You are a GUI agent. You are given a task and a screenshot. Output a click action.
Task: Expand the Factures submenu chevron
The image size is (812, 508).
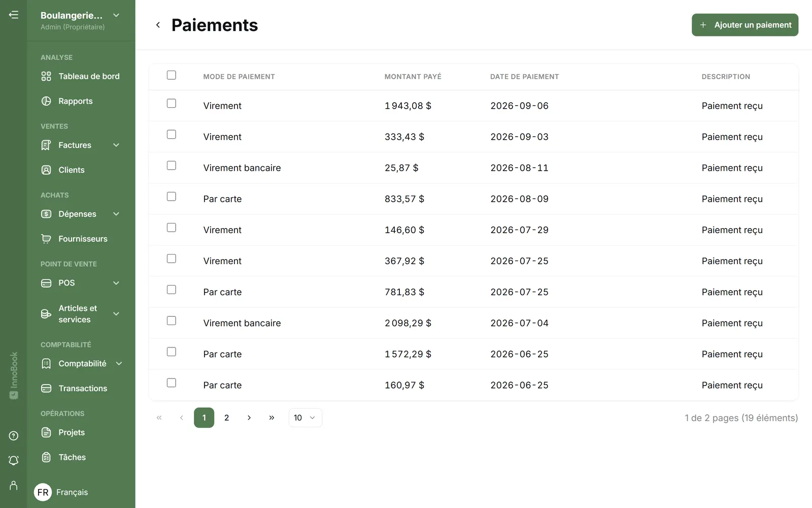(116, 145)
